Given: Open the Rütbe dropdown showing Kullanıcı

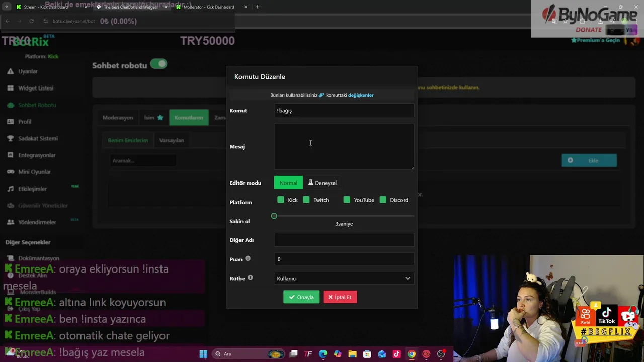Looking at the screenshot, I should pos(344,278).
